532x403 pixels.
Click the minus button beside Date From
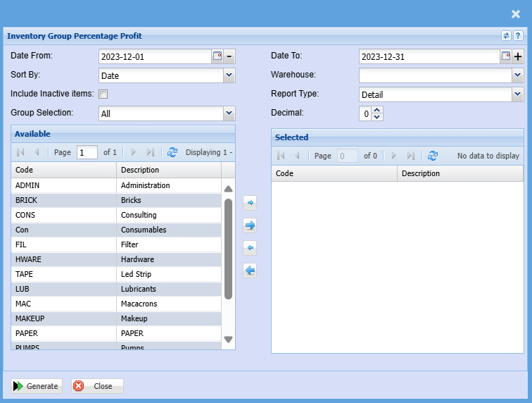(229, 57)
